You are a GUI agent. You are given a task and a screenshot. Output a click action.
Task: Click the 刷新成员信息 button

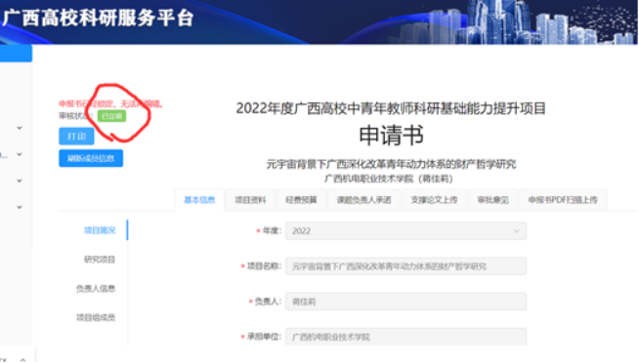(91, 158)
